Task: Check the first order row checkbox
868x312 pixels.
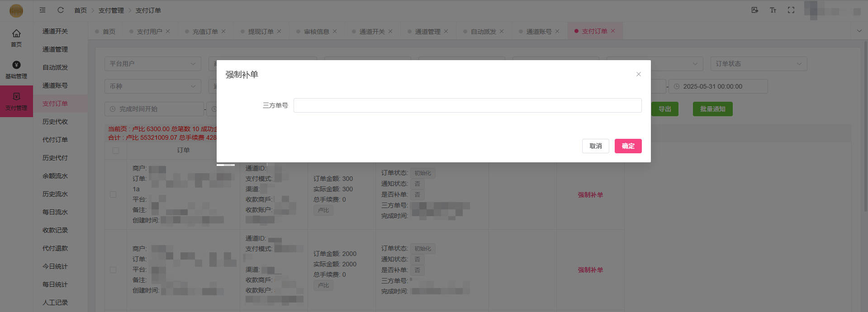Action: (113, 194)
